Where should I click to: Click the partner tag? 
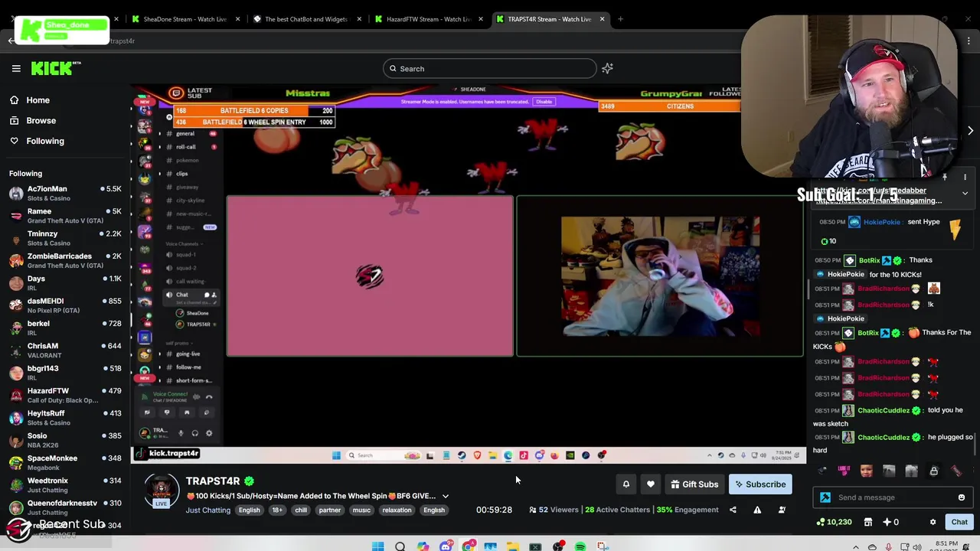pyautogui.click(x=330, y=510)
